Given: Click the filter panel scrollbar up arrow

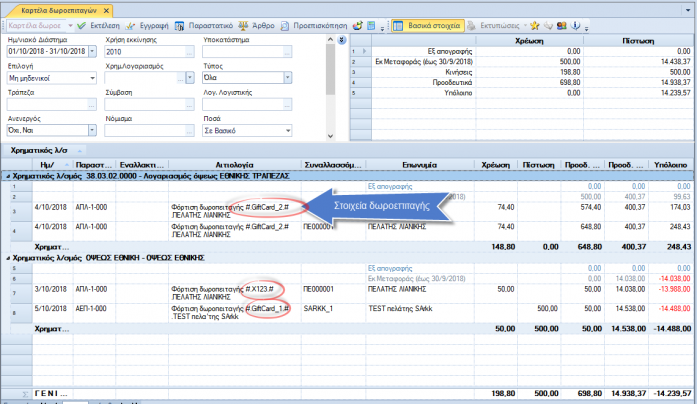Looking at the screenshot, I should (330, 40).
